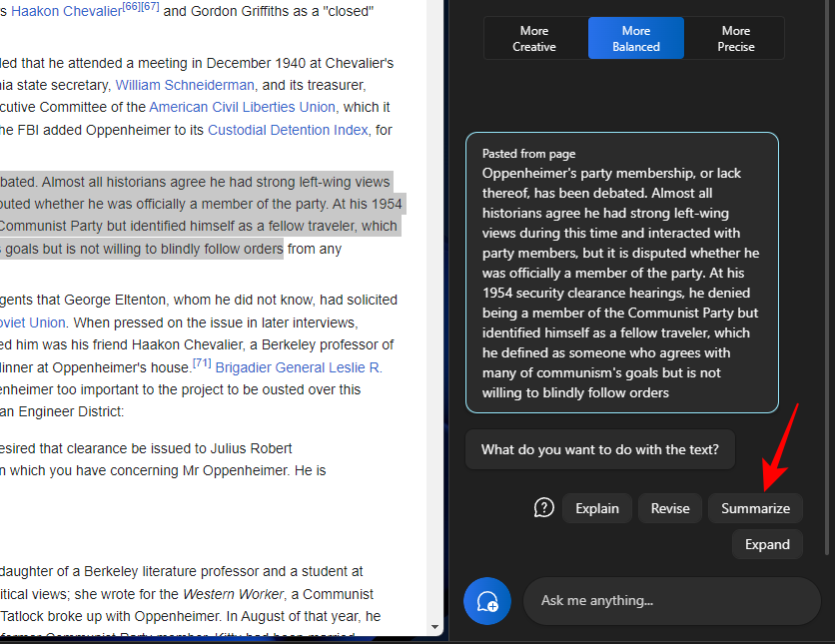Hit the Expand suggestion button
The height and width of the screenshot is (644, 835).
pyautogui.click(x=767, y=544)
